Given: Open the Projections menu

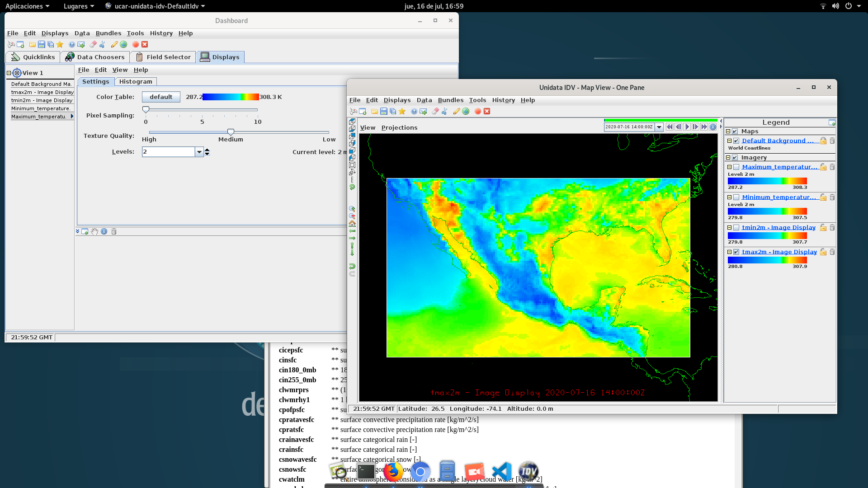Looking at the screenshot, I should point(399,127).
